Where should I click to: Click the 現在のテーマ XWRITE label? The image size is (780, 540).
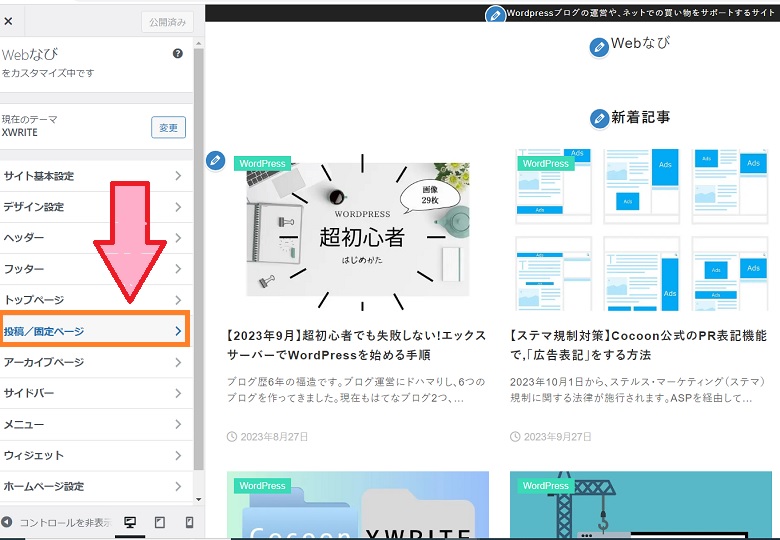pos(30,126)
